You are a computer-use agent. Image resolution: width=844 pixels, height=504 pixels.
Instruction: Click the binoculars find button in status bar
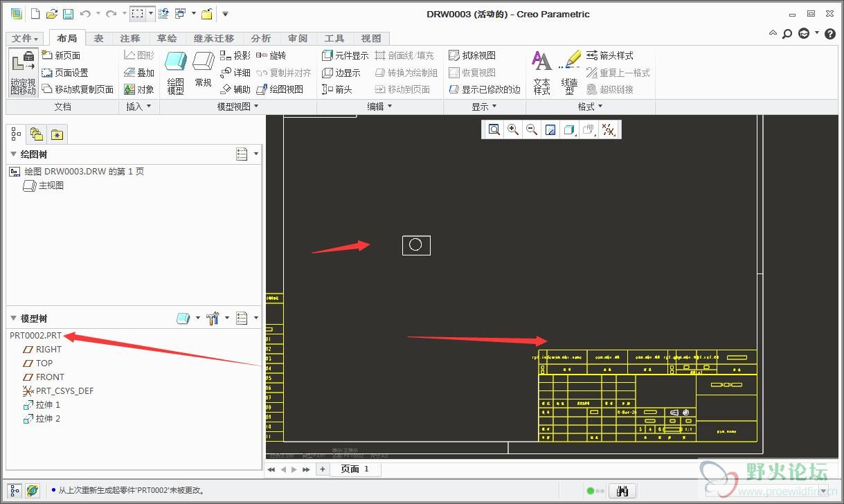(622, 491)
